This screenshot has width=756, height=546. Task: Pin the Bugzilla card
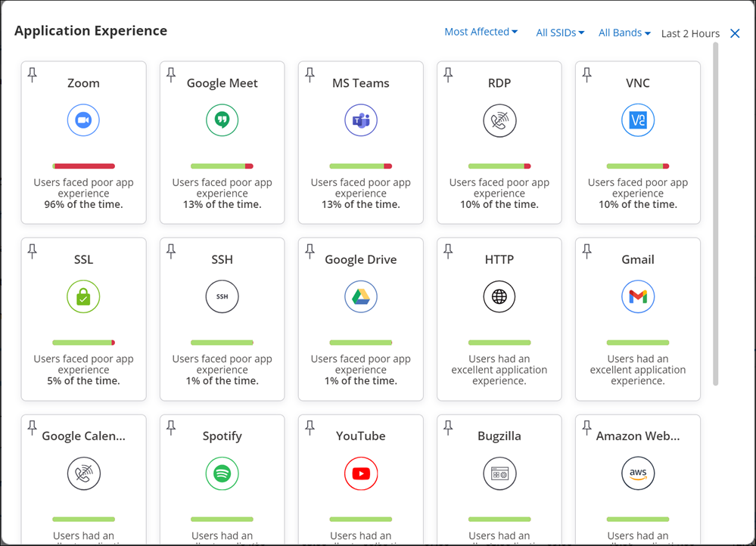pyautogui.click(x=449, y=427)
